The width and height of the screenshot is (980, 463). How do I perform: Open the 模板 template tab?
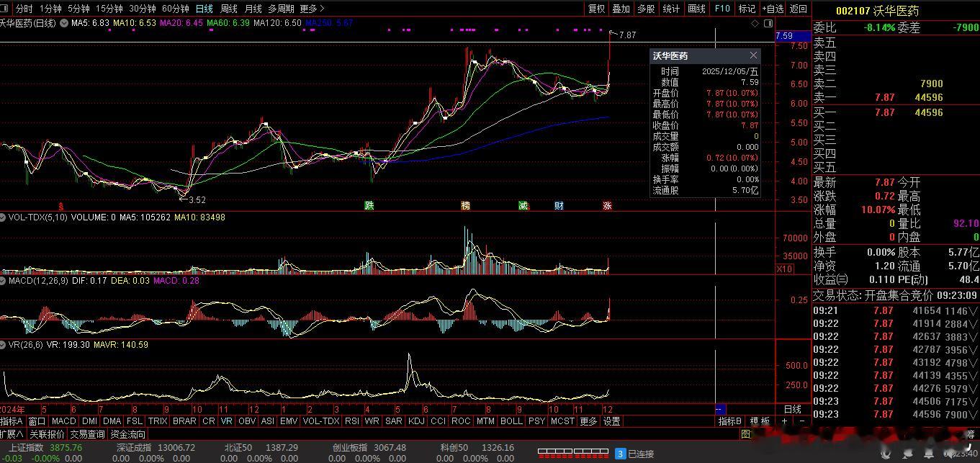coord(760,421)
